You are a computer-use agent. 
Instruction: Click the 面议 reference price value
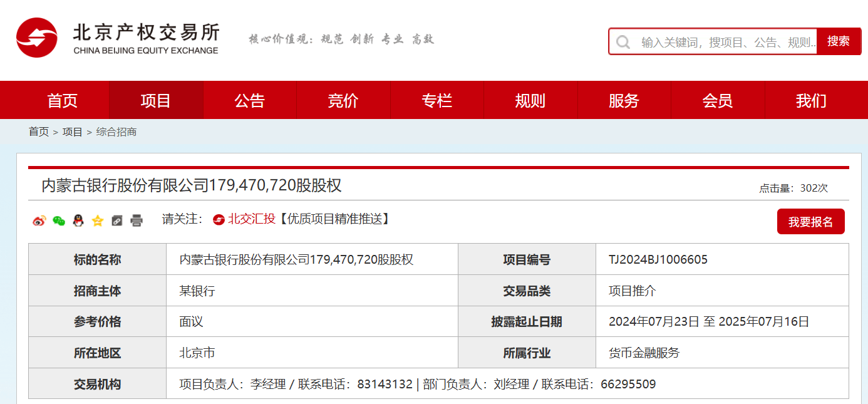click(191, 322)
